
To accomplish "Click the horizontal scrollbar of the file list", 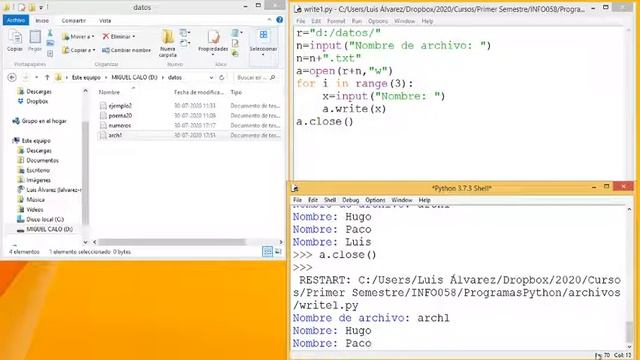I will tap(171, 242).
